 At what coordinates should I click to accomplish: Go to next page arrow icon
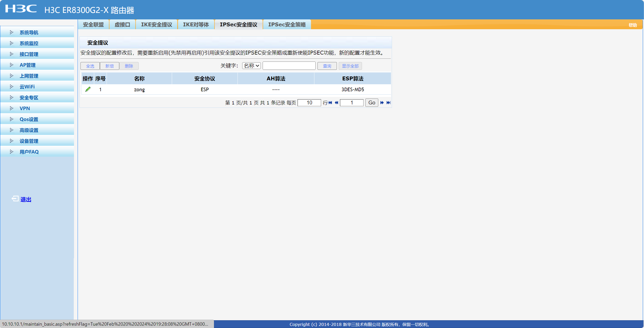coord(382,103)
